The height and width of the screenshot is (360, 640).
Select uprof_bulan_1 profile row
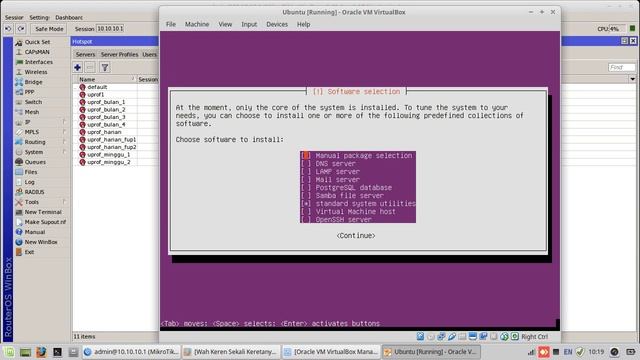[106, 102]
